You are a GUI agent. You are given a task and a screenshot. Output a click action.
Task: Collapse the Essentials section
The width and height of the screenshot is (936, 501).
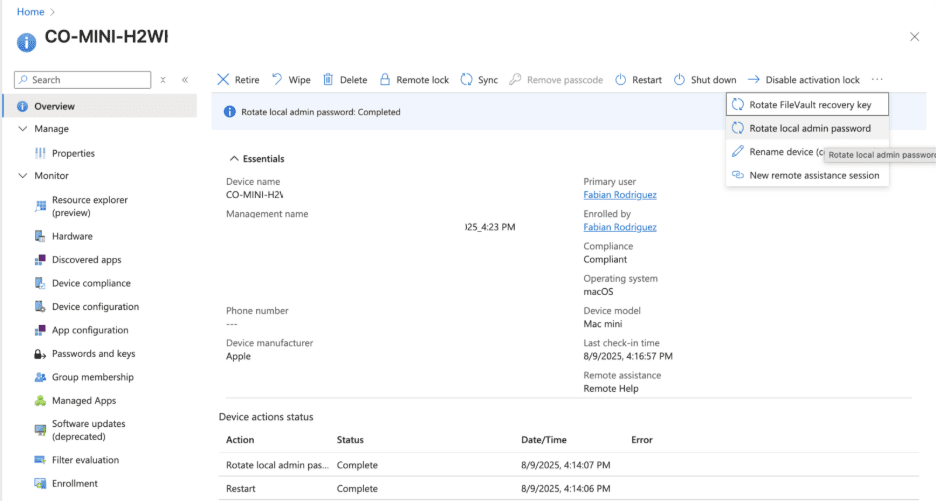point(234,159)
